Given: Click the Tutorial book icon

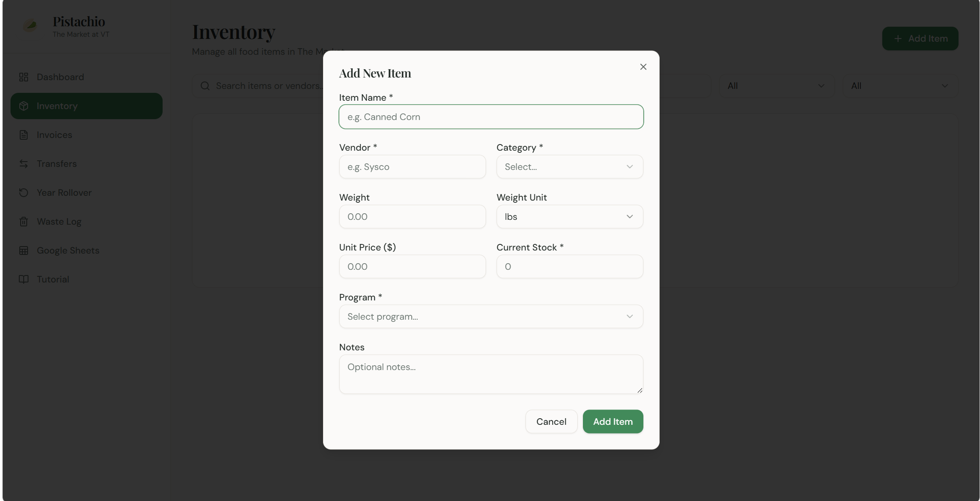Looking at the screenshot, I should (24, 279).
